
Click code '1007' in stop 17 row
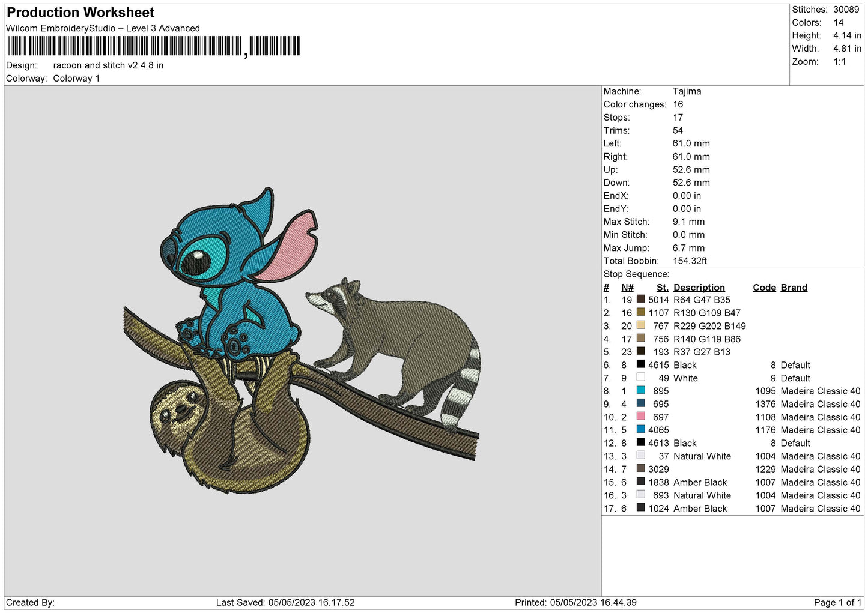point(765,509)
